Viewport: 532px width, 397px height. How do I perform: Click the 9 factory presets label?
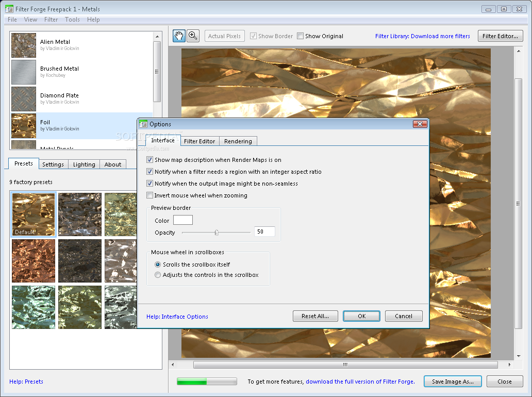[x=31, y=182]
